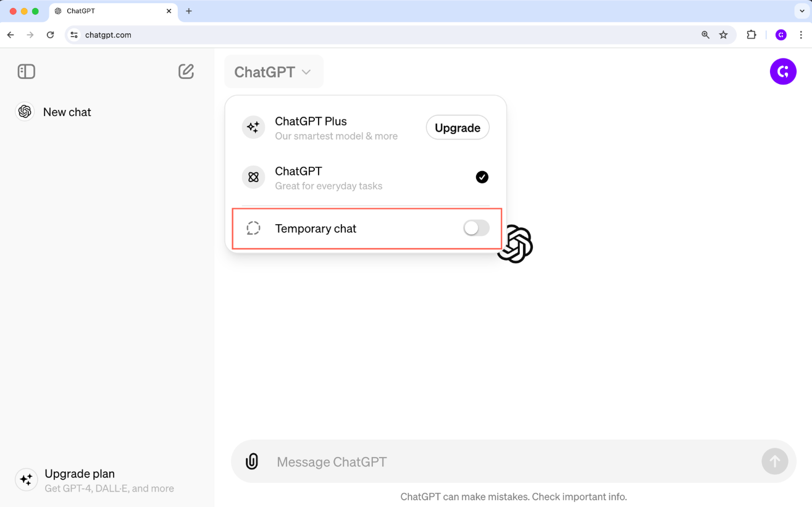The width and height of the screenshot is (812, 507).
Task: Open the purple account avatar menu
Action: pyautogui.click(x=783, y=72)
